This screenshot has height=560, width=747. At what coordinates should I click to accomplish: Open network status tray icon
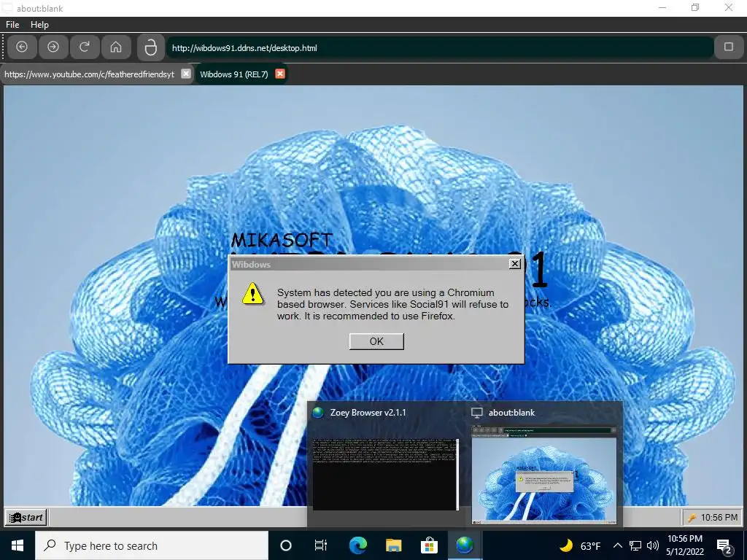pos(635,545)
